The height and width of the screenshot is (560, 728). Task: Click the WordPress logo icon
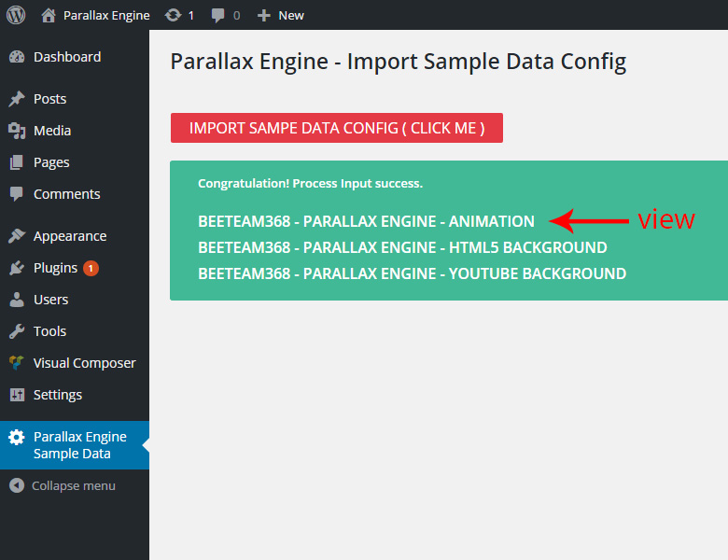click(16, 15)
